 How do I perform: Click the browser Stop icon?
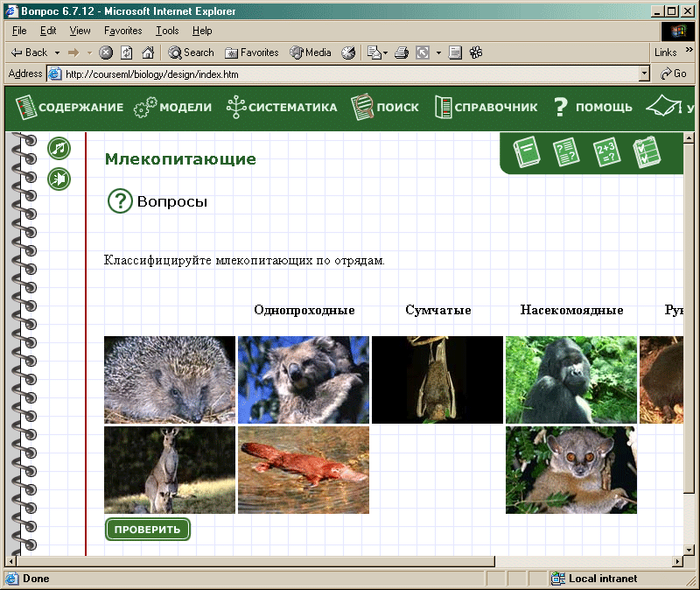pos(106,53)
